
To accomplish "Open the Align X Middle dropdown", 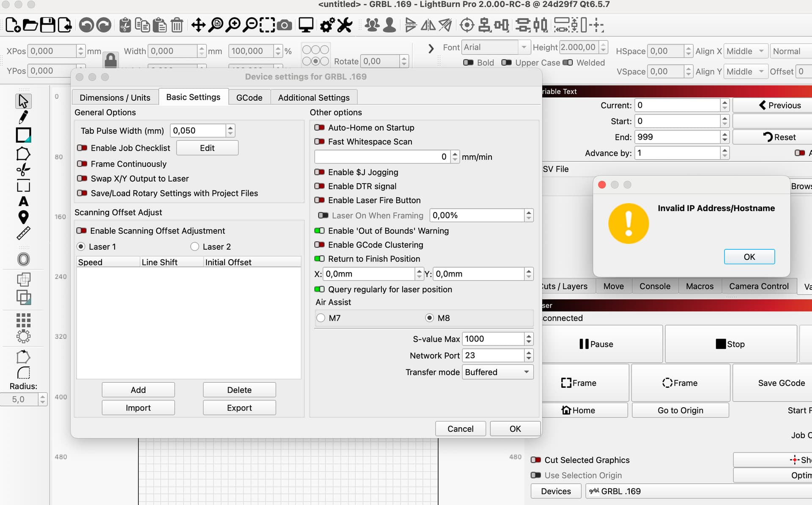I will point(745,51).
